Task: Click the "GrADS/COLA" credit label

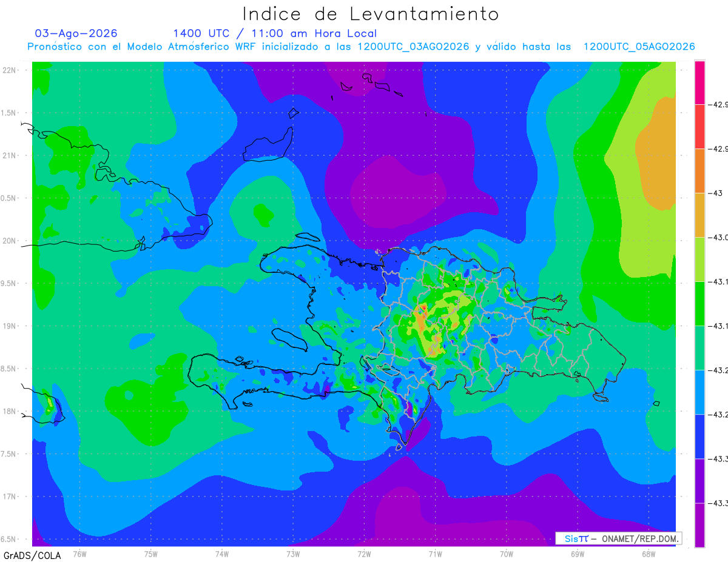Action: point(32,555)
